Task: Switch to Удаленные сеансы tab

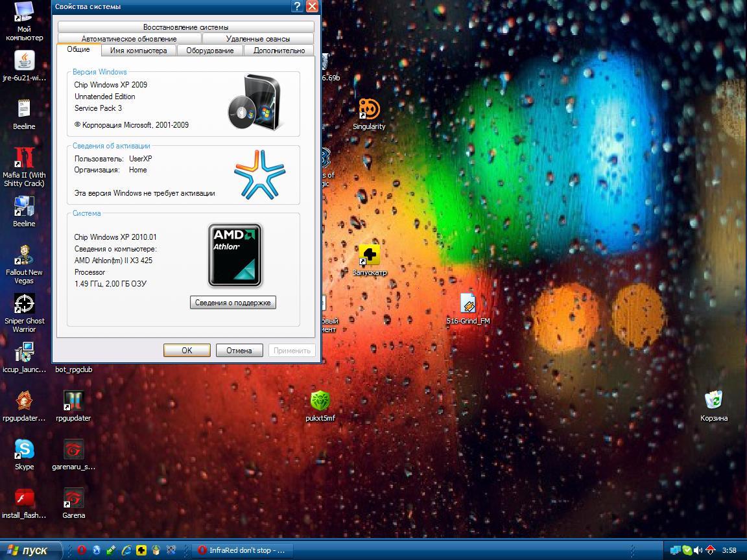Action: (257, 39)
